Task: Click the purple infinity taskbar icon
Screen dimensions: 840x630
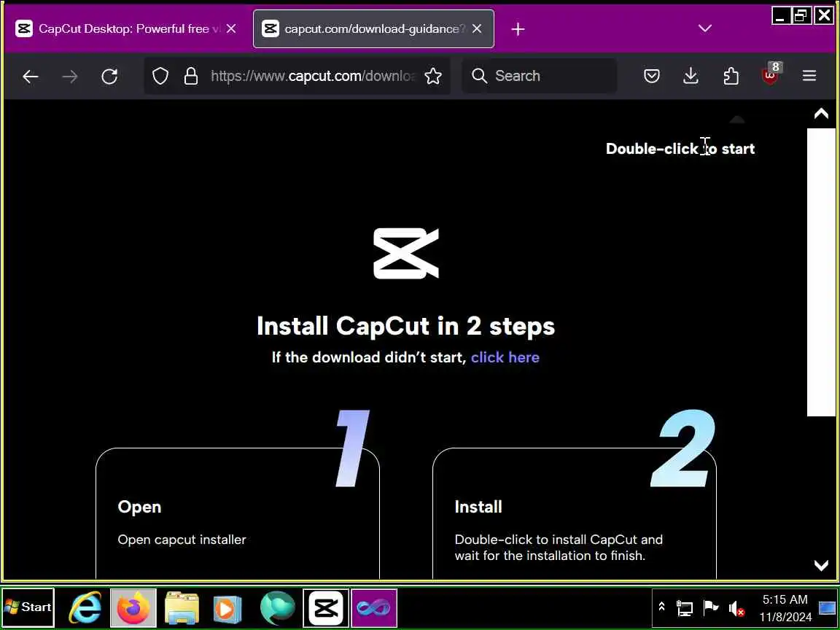Action: point(374,608)
